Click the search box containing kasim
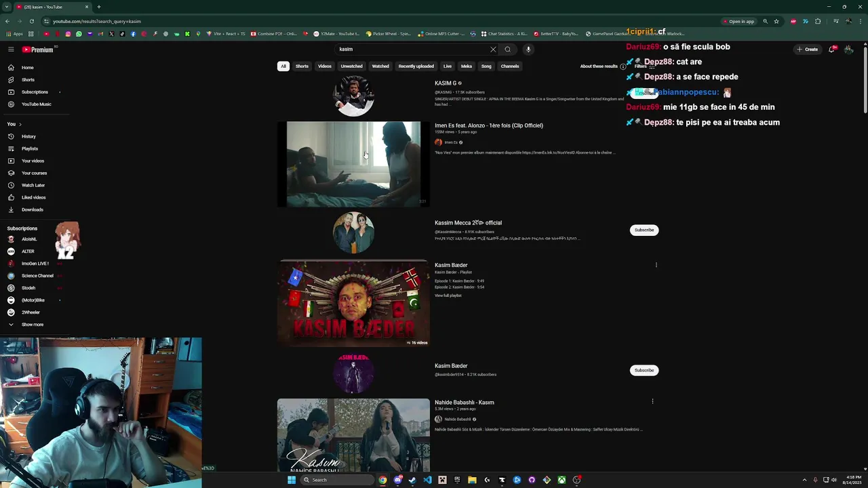This screenshot has width=868, height=488. click(412, 49)
